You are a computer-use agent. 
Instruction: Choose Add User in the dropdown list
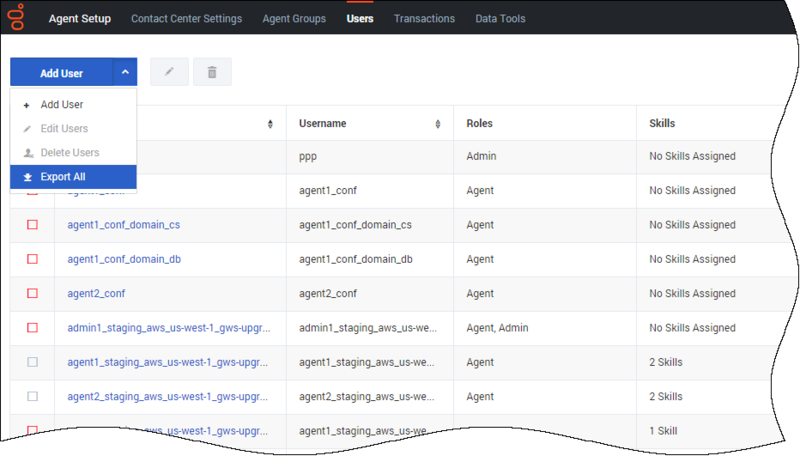click(x=61, y=105)
